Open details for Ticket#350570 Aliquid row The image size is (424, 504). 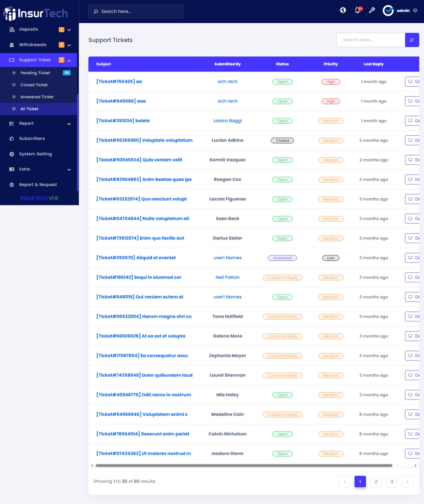[412, 258]
